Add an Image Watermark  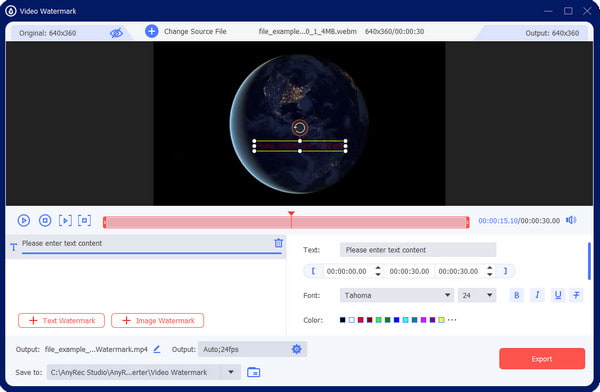click(x=157, y=321)
